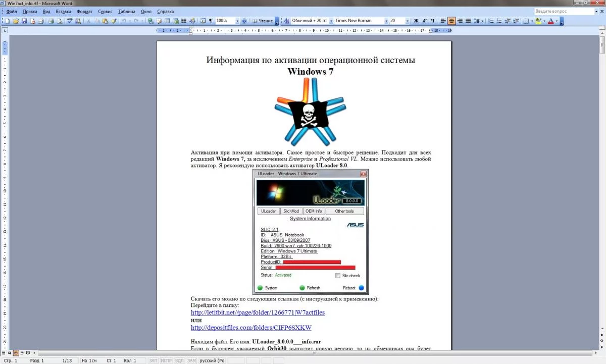
Task: Open the letitbit.net folder link
Action: click(258, 313)
